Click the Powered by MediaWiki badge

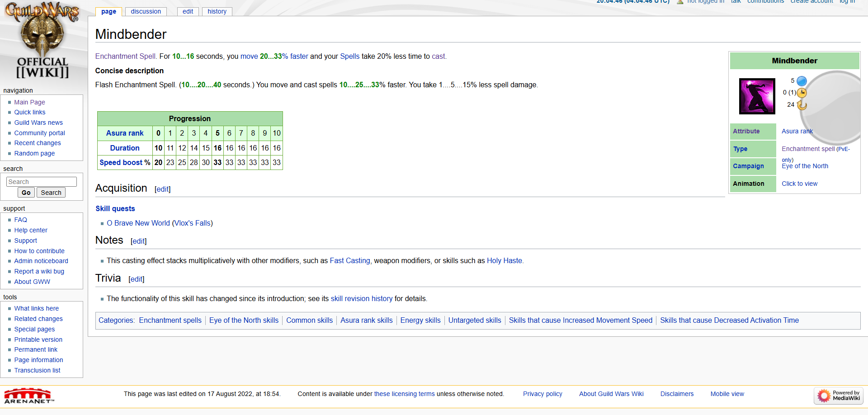(839, 396)
